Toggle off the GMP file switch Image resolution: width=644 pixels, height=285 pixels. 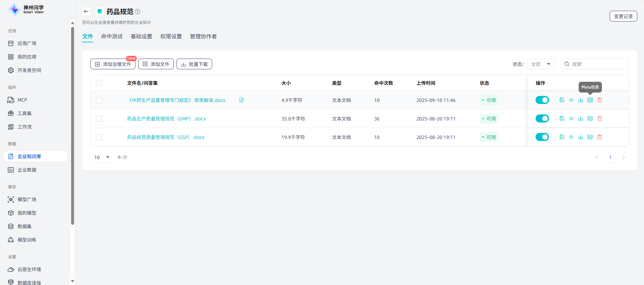click(x=542, y=118)
